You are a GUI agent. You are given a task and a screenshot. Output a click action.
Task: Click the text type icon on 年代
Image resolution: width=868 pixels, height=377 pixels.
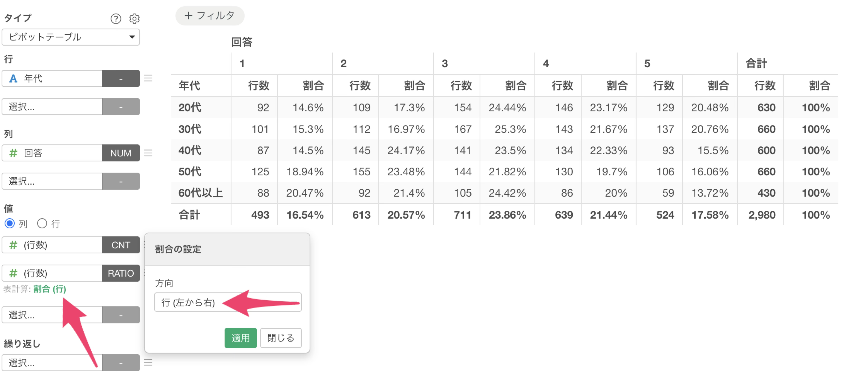(x=13, y=78)
